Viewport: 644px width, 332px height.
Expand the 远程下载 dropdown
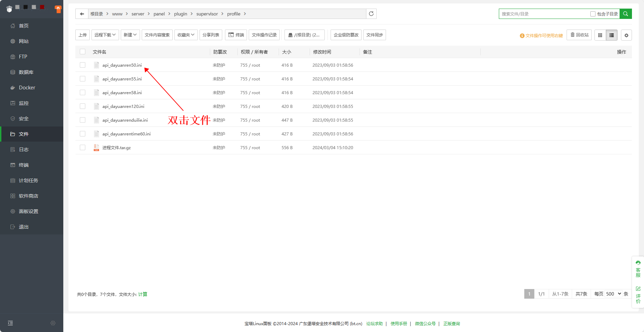tap(105, 35)
